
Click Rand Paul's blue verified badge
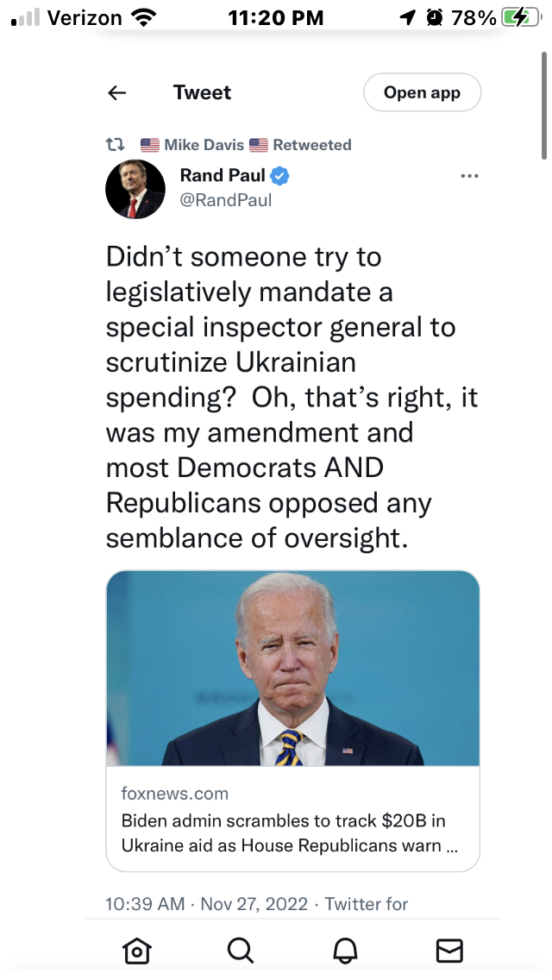coord(280,176)
